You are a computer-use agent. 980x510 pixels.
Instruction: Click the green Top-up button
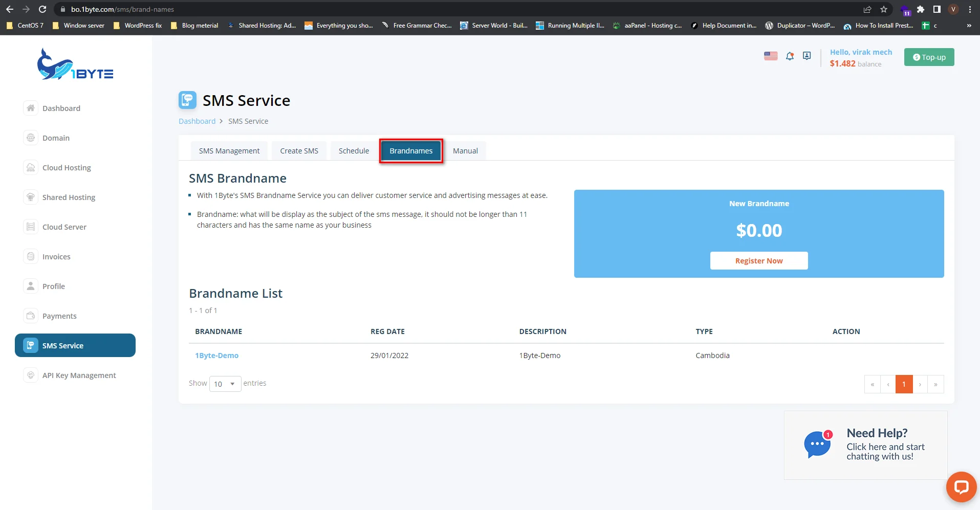(929, 57)
